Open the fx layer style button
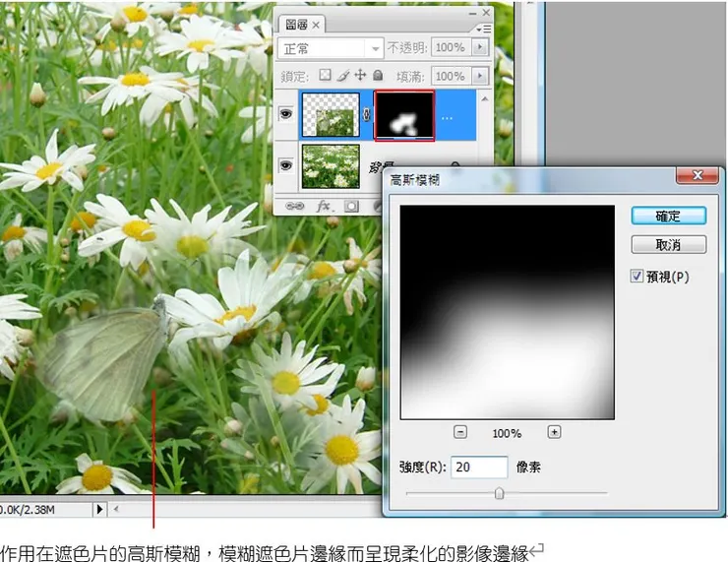The height and width of the screenshot is (562, 728). tap(323, 206)
